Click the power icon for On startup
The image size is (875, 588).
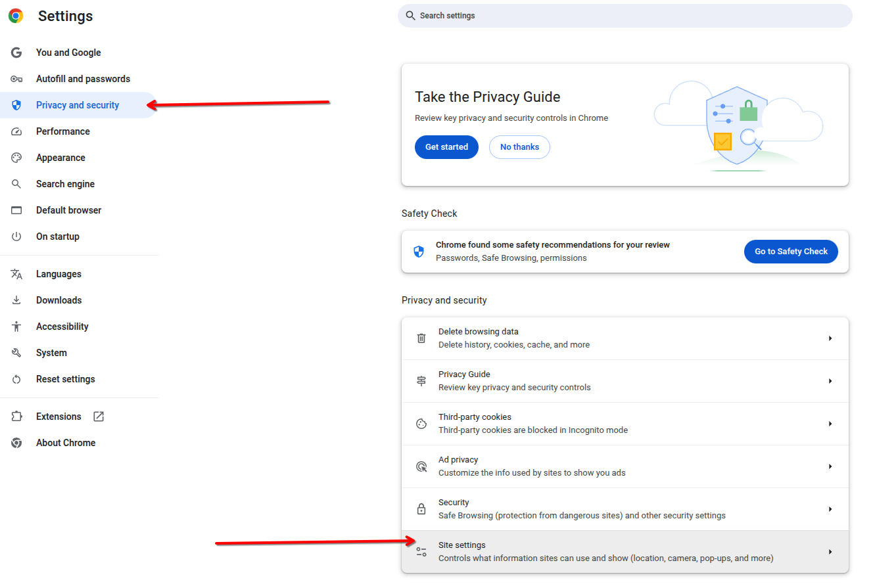(16, 237)
